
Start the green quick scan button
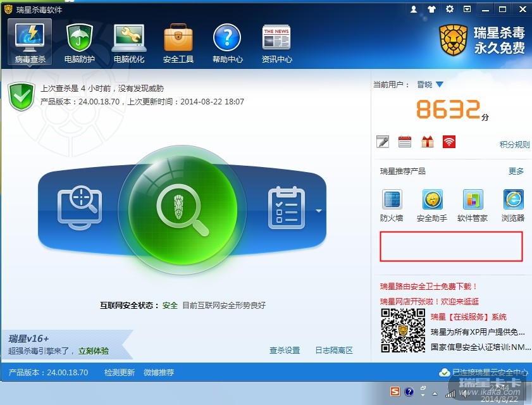point(182,209)
